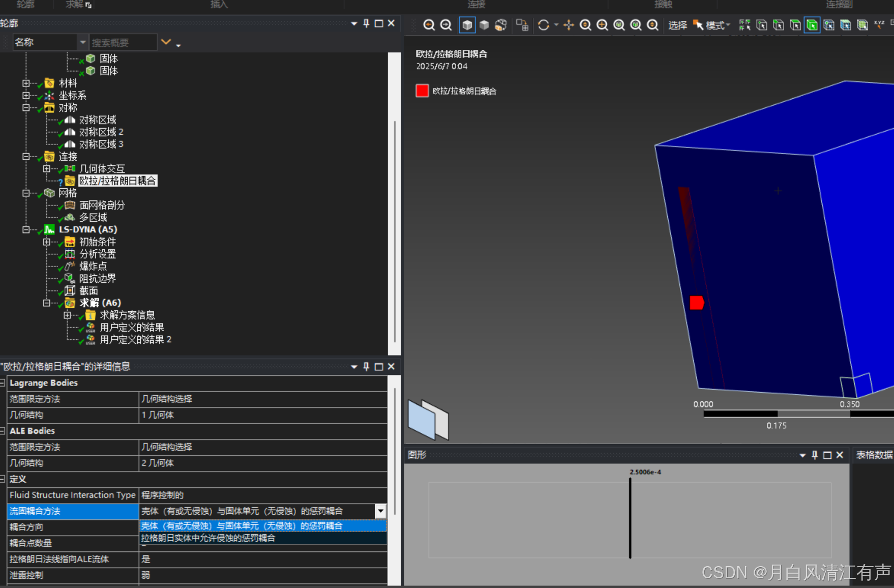Viewport: 894px width, 588px height.
Task: Click Zoom to Fit
Action: 619,25
